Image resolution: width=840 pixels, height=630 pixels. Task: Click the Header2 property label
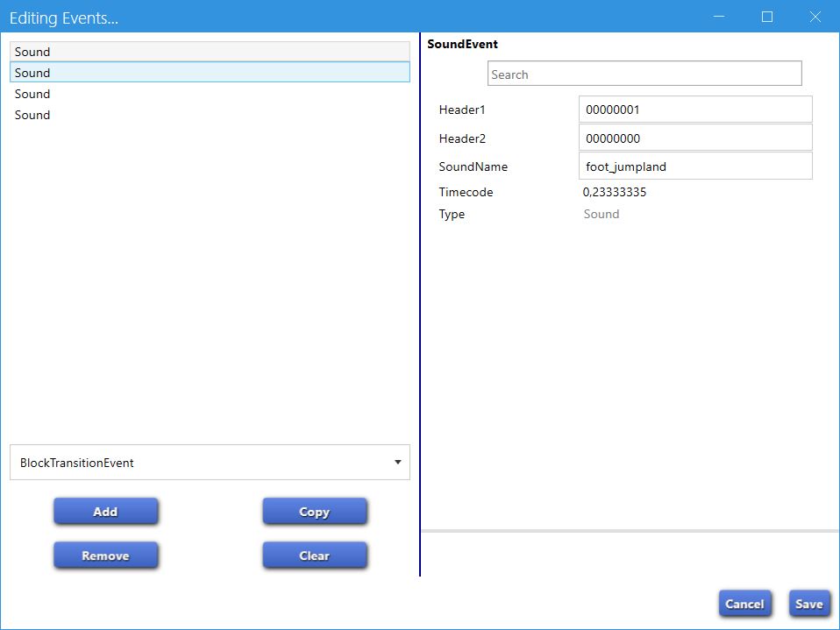click(x=462, y=138)
